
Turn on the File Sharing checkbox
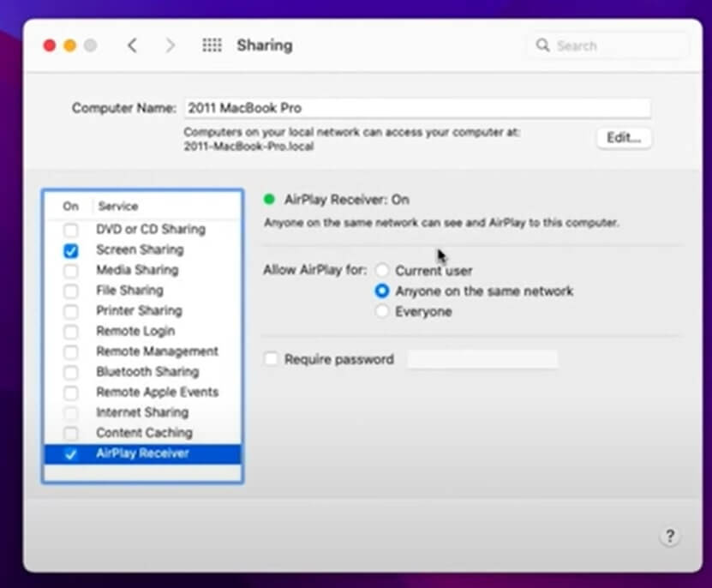click(71, 291)
